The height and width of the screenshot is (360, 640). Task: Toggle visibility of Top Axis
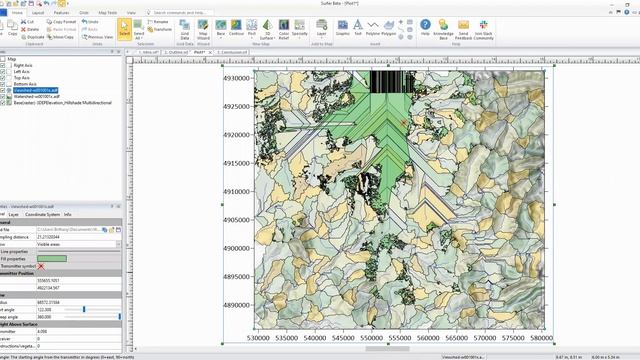pyautogui.click(x=3, y=78)
